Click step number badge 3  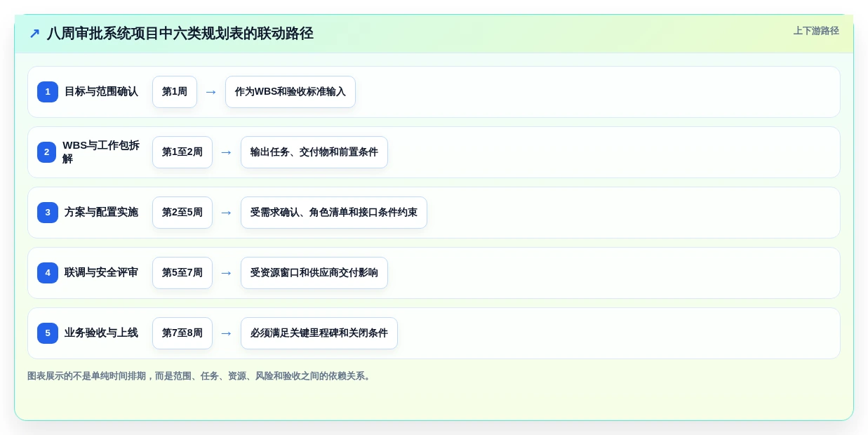(x=48, y=213)
